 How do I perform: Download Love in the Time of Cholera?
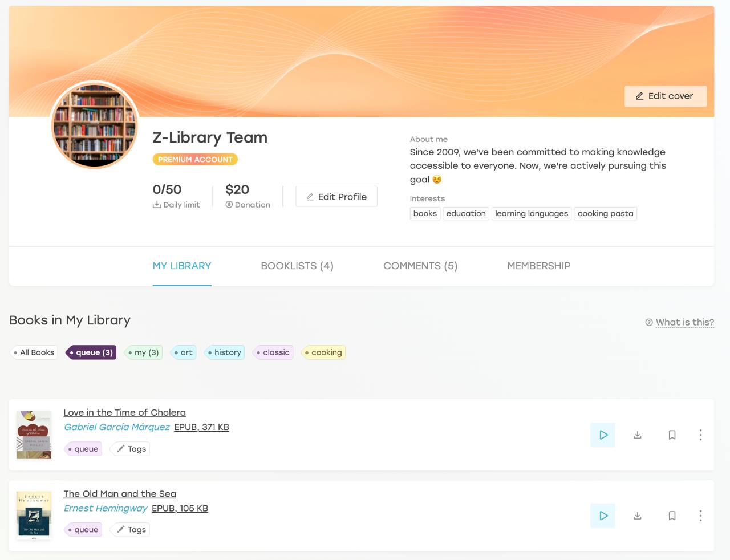point(638,435)
